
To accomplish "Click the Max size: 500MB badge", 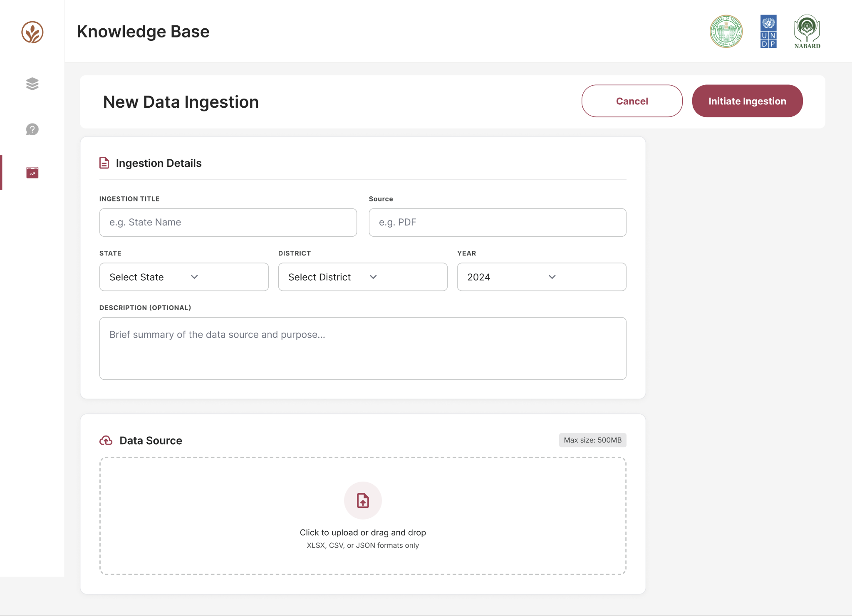I will coord(592,440).
